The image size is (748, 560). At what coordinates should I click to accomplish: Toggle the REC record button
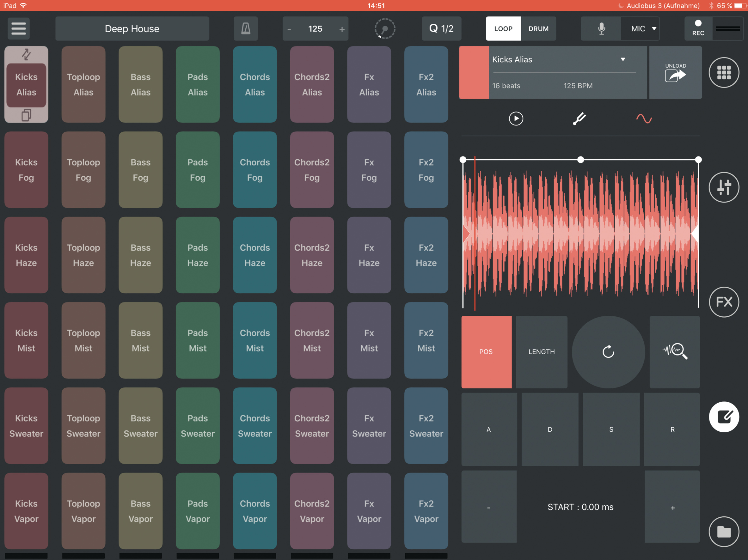click(698, 28)
